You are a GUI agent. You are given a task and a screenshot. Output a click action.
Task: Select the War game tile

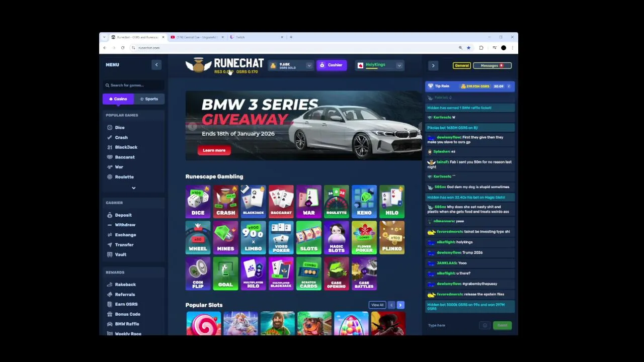pos(308,202)
